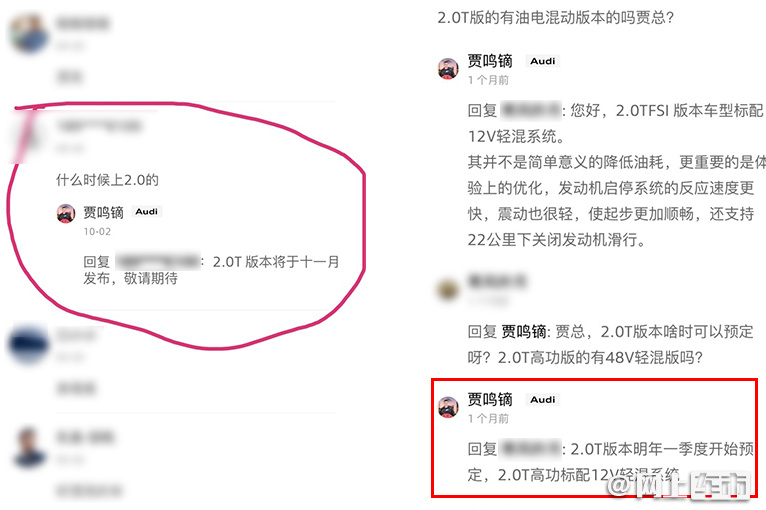766x510 pixels.
Task: Open 贾鸣镝's profile name in the pink-circled reply
Action: click(103, 212)
